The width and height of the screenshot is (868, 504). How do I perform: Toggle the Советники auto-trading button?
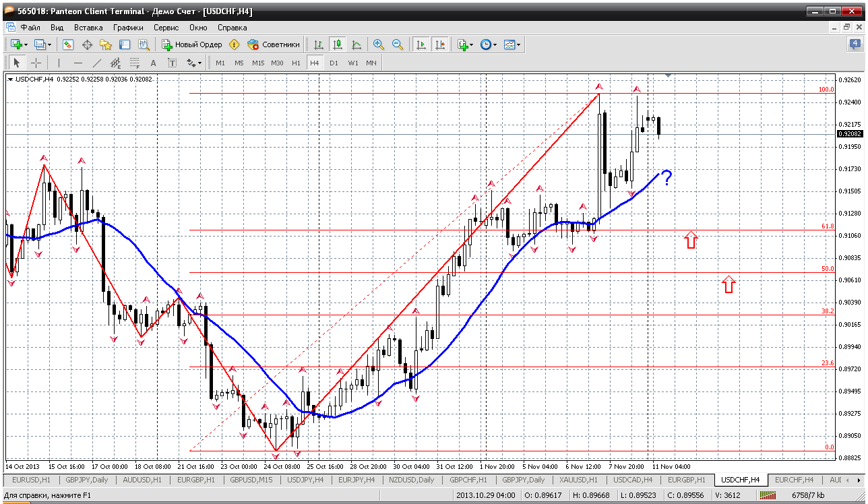click(x=274, y=44)
